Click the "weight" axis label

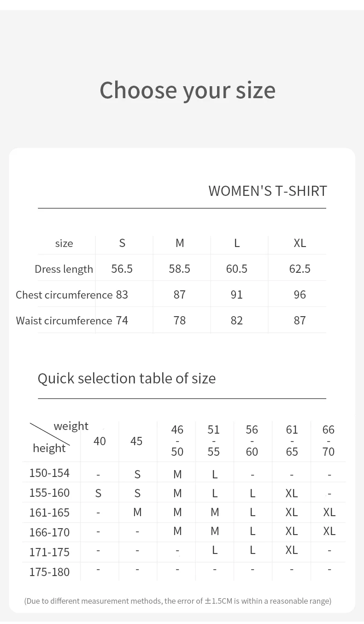71,426
